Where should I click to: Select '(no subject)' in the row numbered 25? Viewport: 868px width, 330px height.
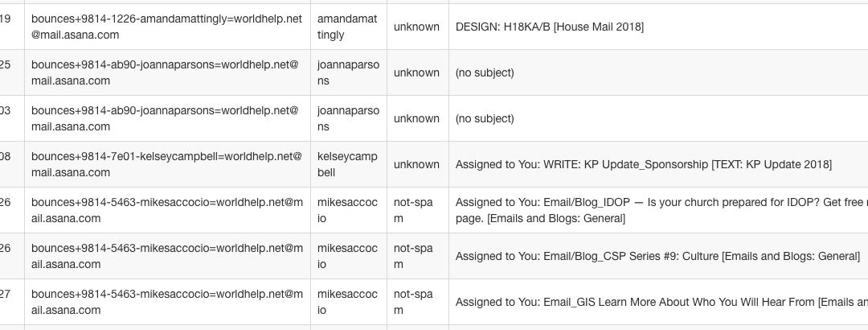[485, 72]
